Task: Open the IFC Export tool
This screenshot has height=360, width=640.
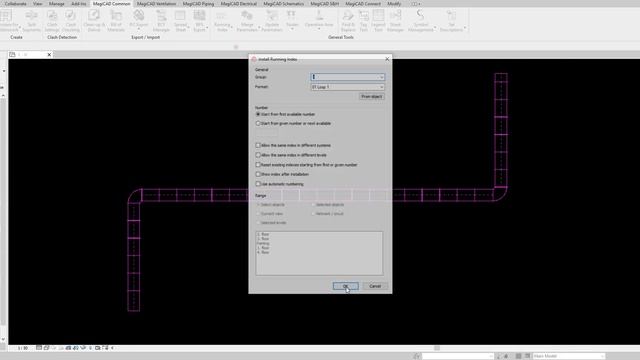Action: (x=139, y=21)
